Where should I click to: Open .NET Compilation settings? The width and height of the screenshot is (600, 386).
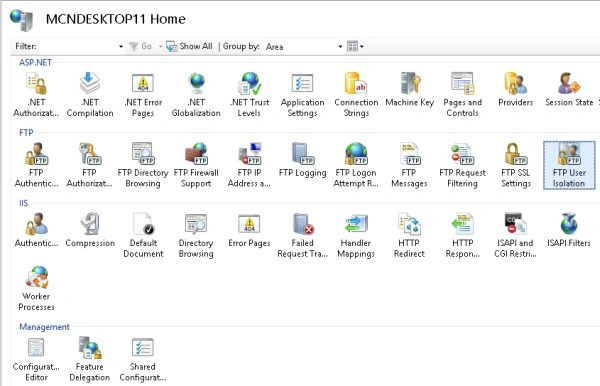point(90,94)
